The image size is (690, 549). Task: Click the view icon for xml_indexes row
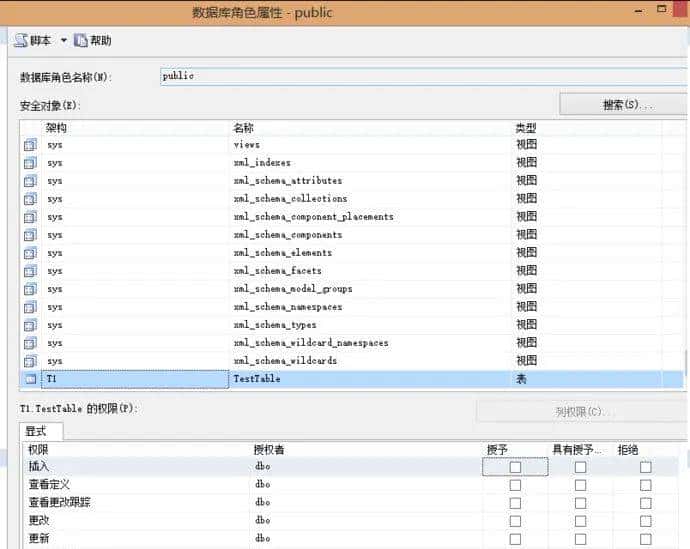coord(30,163)
